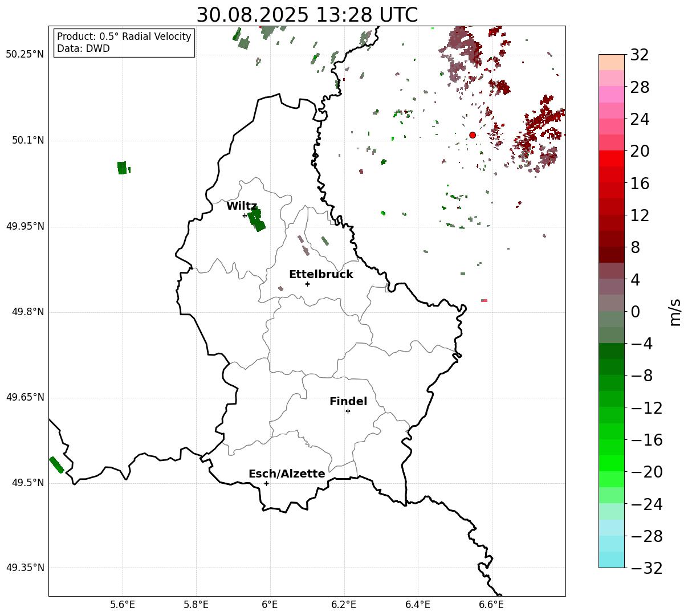Click the colorbar label "−20"
The image size is (688, 616).
[646, 472]
